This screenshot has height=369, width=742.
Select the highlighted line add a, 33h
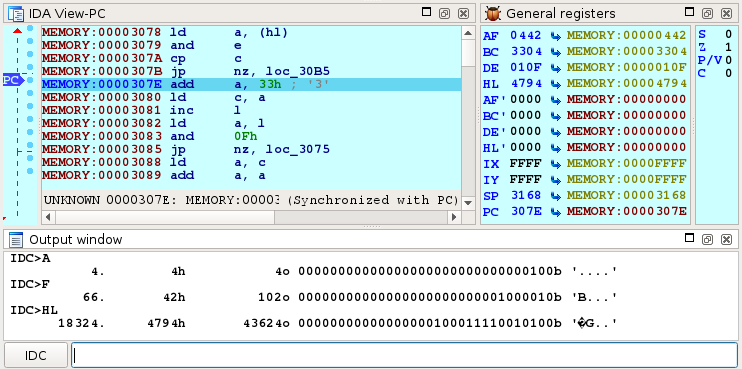251,85
